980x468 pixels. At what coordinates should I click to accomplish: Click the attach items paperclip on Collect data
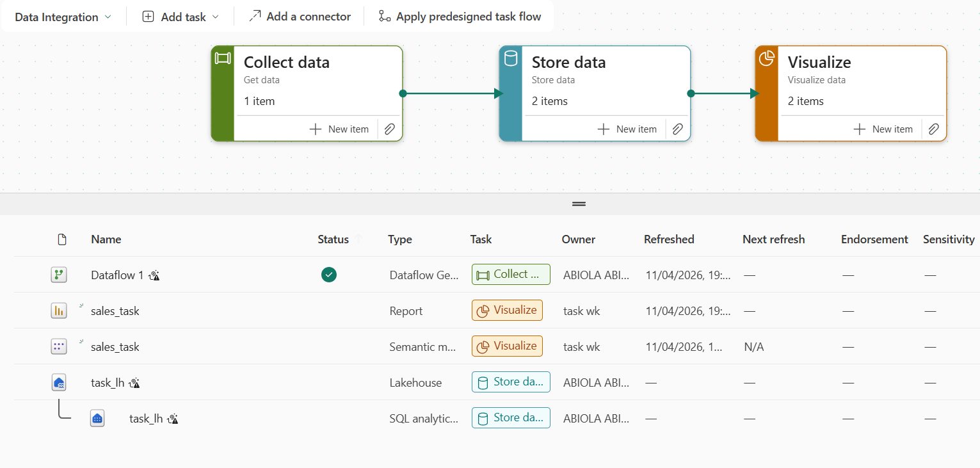coord(389,129)
